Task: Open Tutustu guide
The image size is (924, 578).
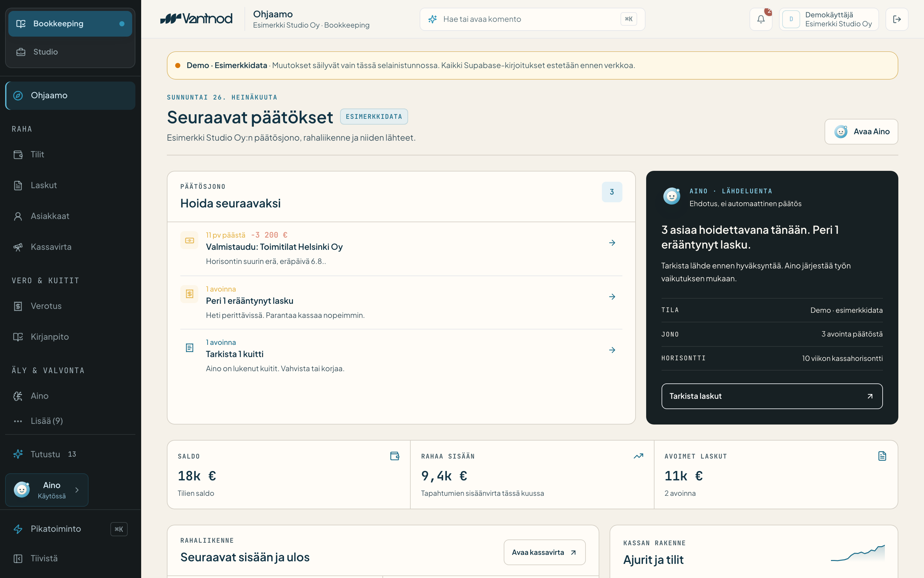Action: [x=70, y=454]
